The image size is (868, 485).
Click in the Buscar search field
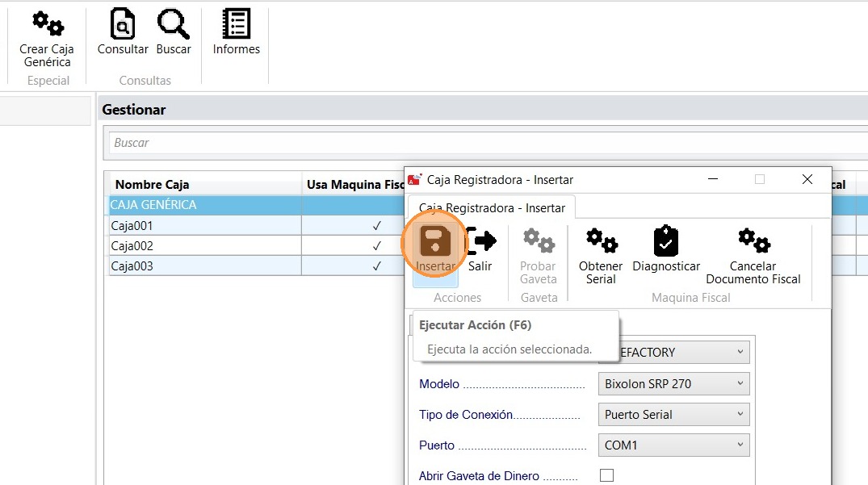pos(487,143)
